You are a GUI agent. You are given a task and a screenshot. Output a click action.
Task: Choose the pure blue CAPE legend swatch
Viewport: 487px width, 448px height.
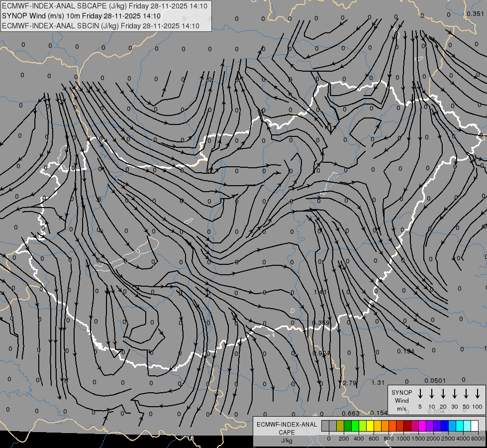(x=445, y=426)
